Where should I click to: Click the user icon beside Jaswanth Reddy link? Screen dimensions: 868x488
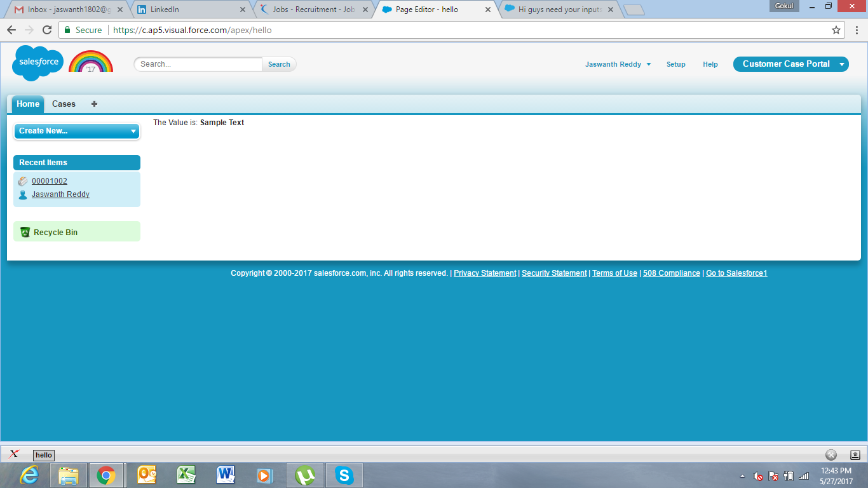tap(23, 194)
